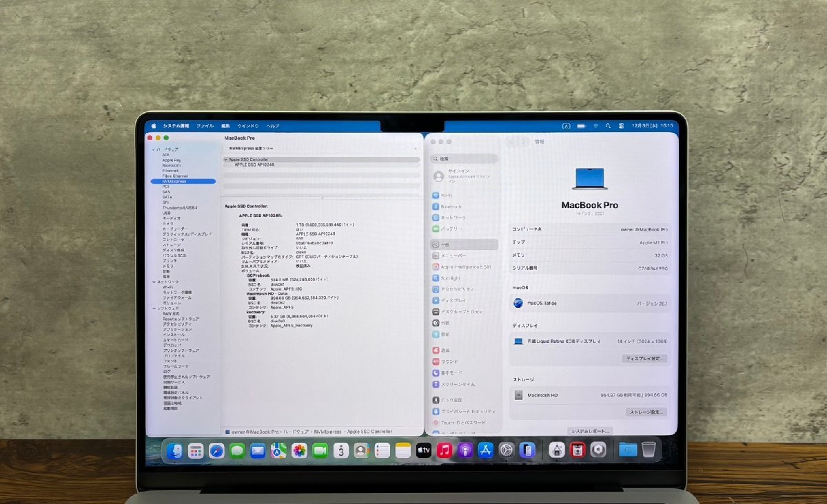Collapse ソフトウェア section in sidebar tree
This screenshot has width=827, height=504.
[154, 308]
